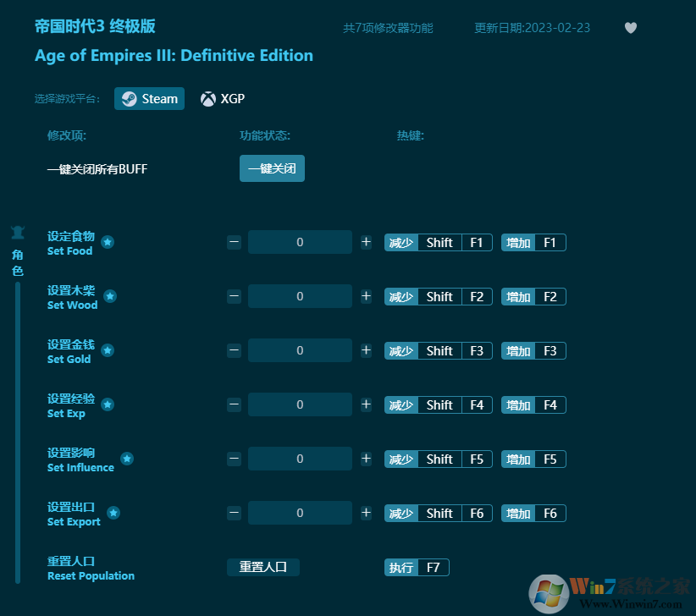Viewport: 696px width, 616px height.
Task: Decrease Set Wood value with minus button
Action: [234, 296]
